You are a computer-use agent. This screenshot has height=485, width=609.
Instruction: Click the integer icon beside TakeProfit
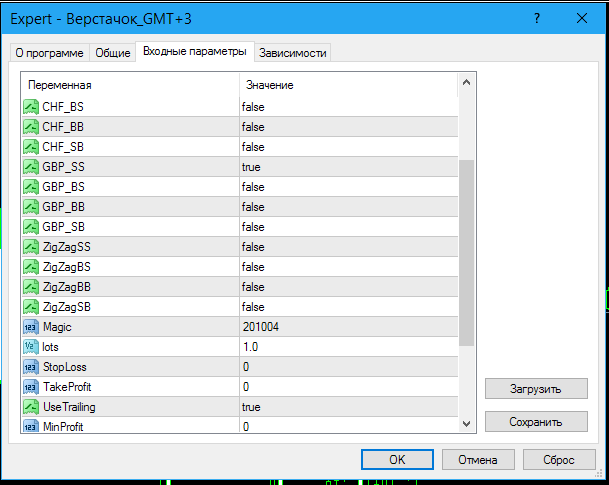tap(31, 387)
